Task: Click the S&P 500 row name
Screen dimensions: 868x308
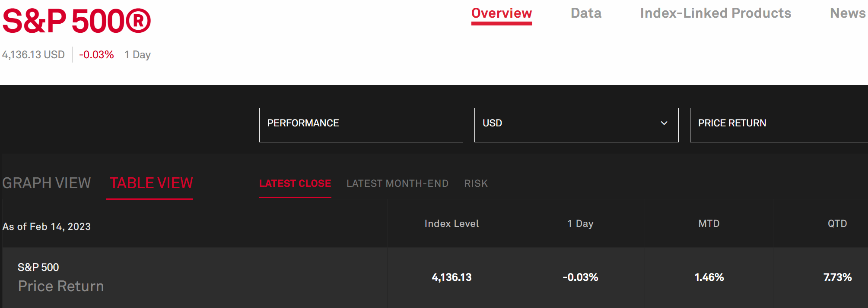Action: point(38,267)
